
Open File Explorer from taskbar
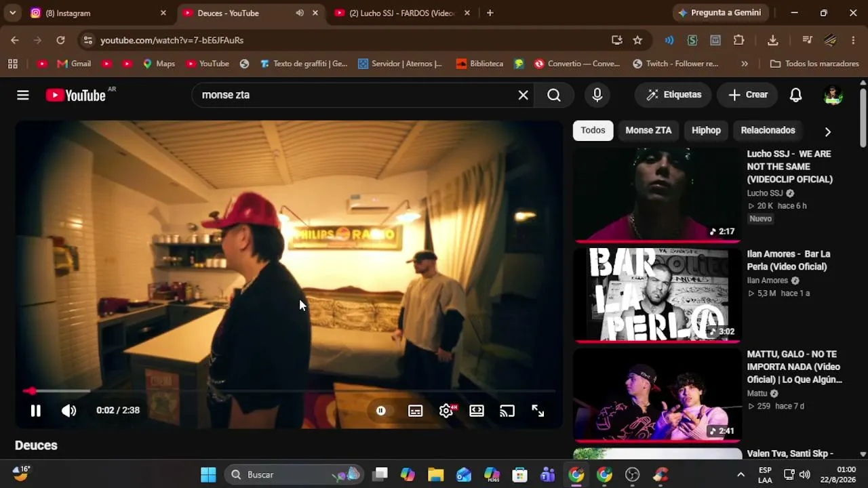click(x=435, y=474)
